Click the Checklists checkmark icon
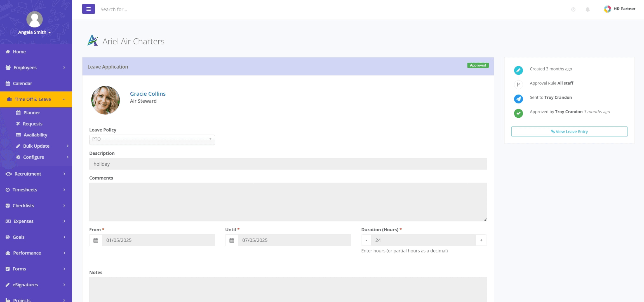 pos(8,206)
